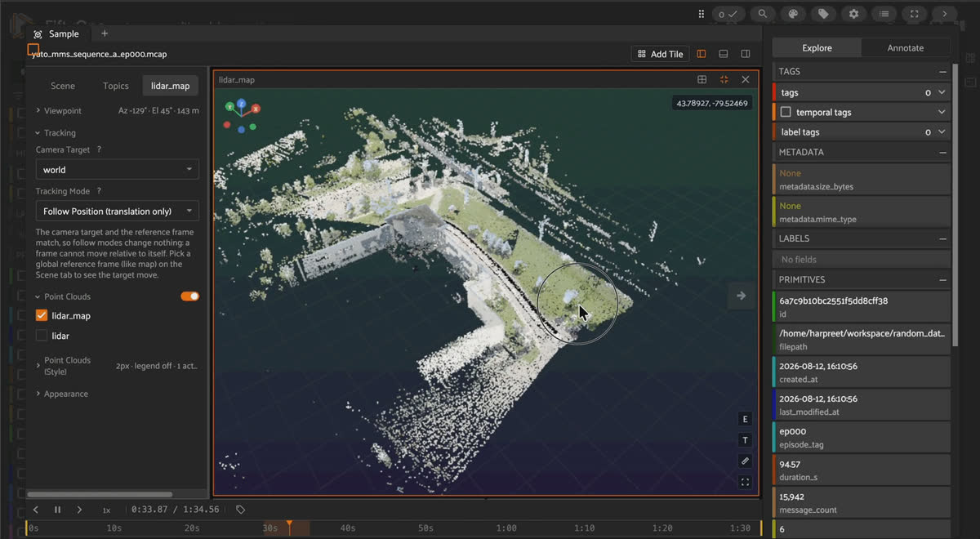Uncheck the lidar_map point cloud

(42, 315)
